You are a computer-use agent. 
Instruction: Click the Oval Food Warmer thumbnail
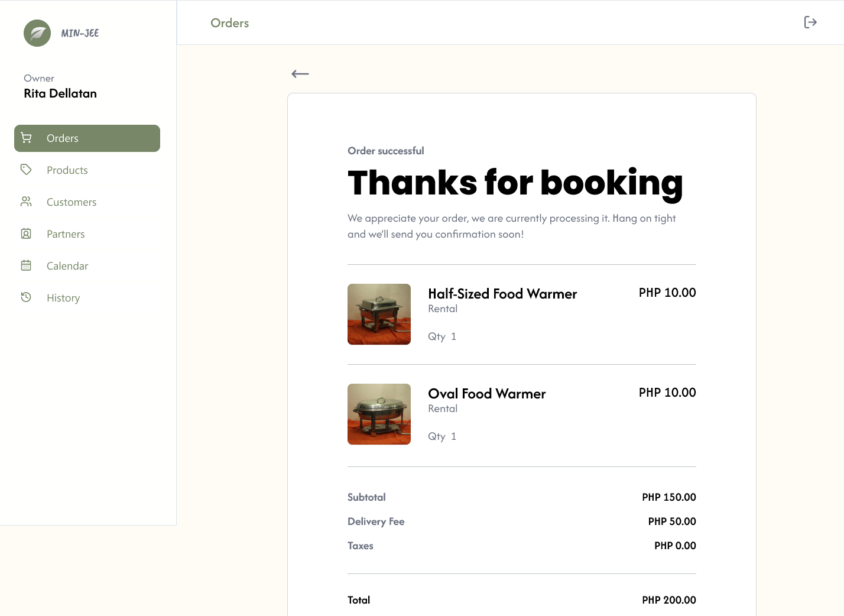tap(379, 414)
